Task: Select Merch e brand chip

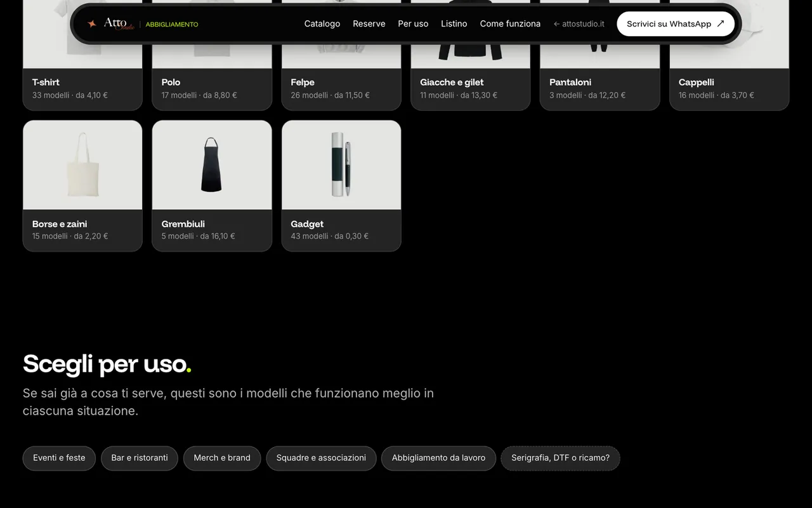Action: coord(222,458)
